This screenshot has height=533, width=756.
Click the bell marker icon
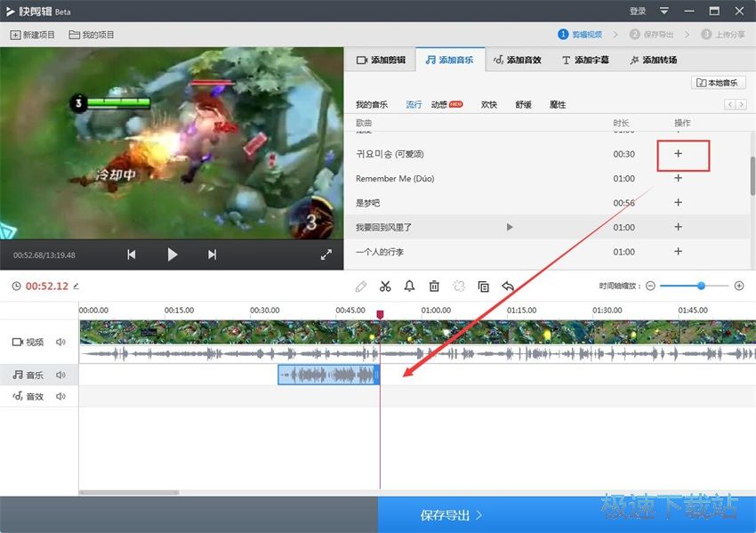(x=409, y=286)
